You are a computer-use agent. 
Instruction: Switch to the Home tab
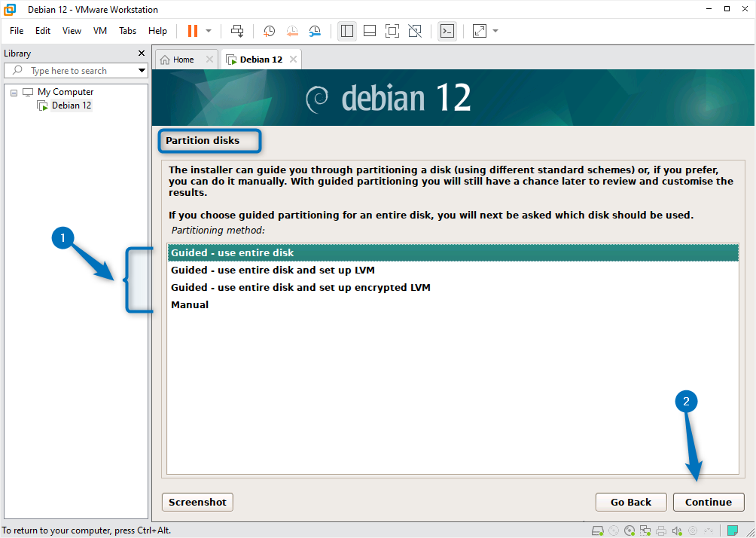tap(183, 59)
